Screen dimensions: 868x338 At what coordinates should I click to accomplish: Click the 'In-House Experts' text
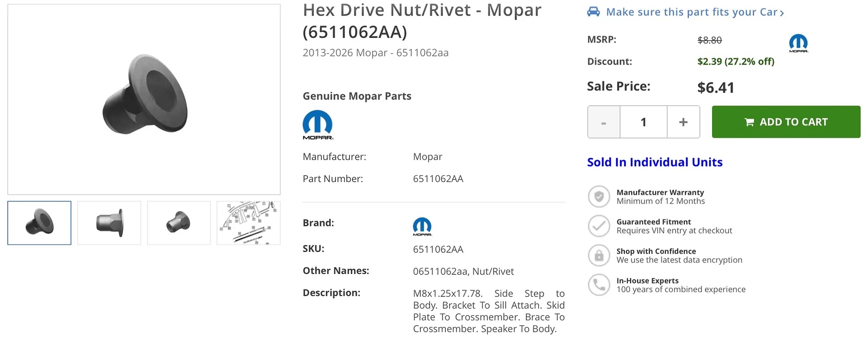647,280
